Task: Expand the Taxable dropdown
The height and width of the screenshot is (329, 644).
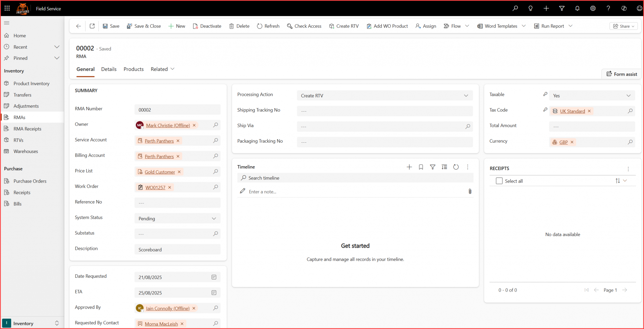Action: 628,96
